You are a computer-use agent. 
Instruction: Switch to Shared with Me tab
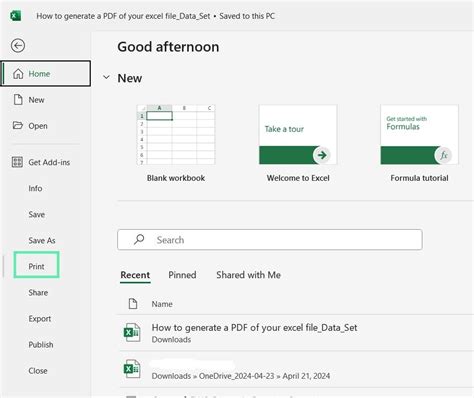coord(248,275)
